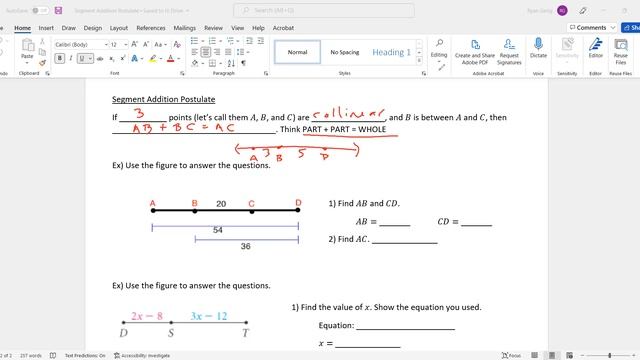Apply the Normal style

[297, 52]
